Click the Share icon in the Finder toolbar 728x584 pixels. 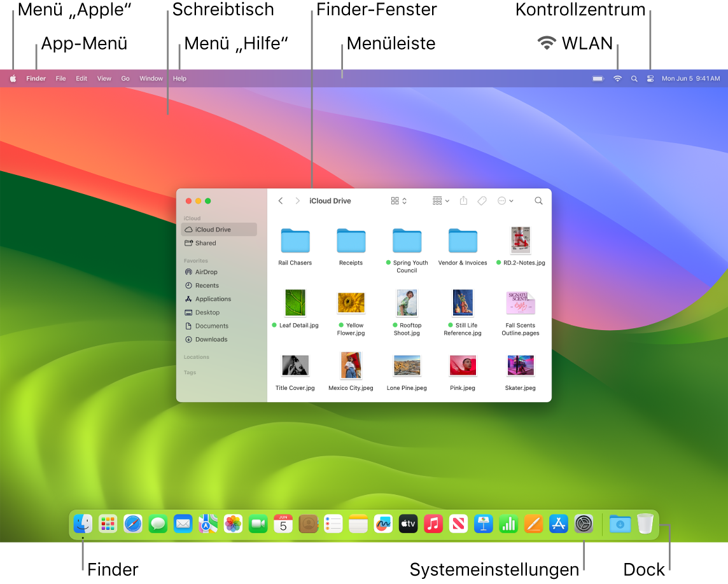463,200
